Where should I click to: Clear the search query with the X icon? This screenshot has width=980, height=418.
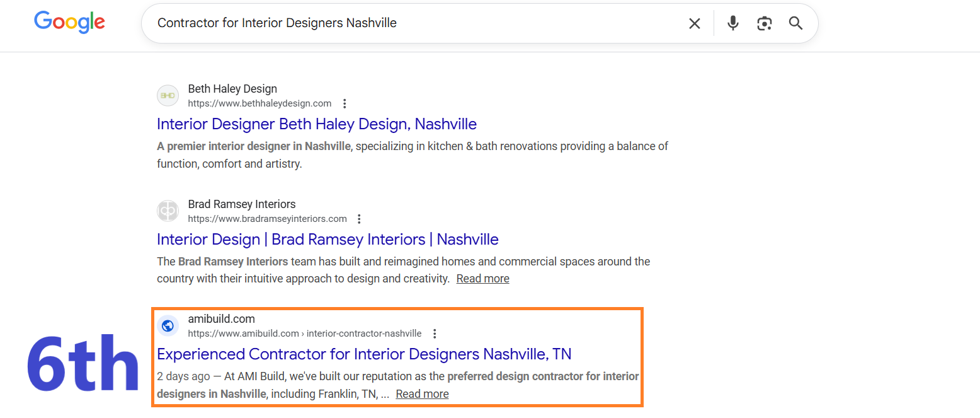(694, 23)
